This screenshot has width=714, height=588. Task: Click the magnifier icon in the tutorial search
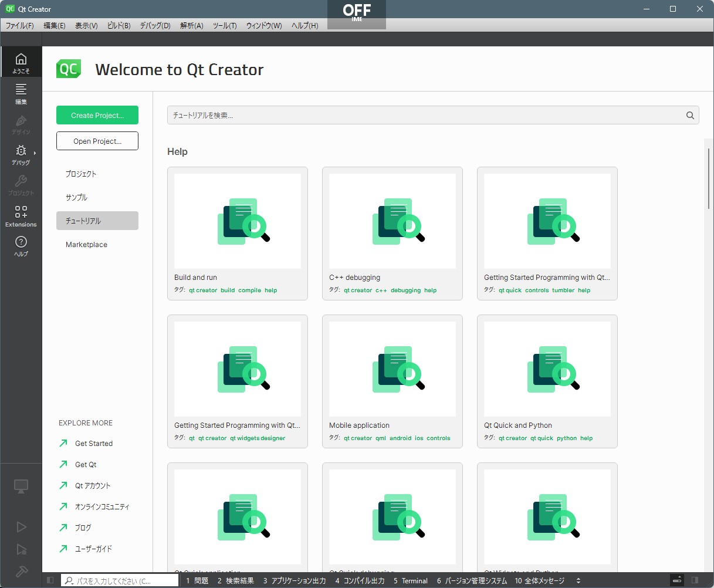pos(690,116)
